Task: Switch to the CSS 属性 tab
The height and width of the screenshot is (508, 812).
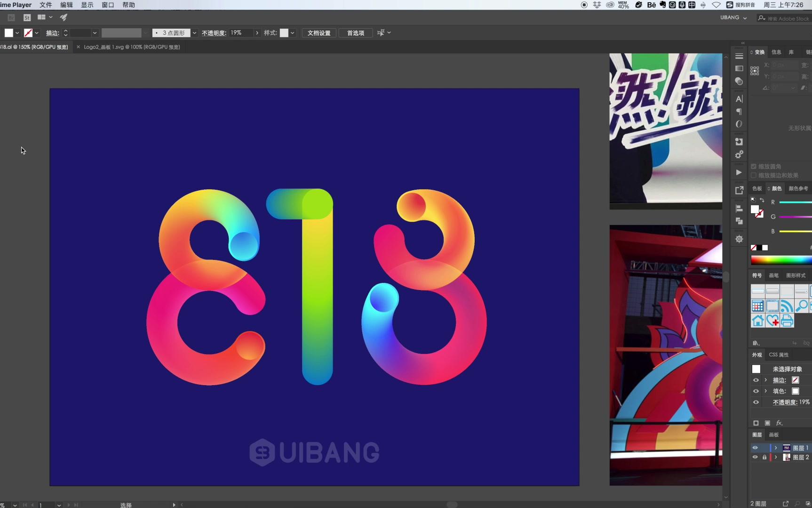Action: (x=779, y=355)
